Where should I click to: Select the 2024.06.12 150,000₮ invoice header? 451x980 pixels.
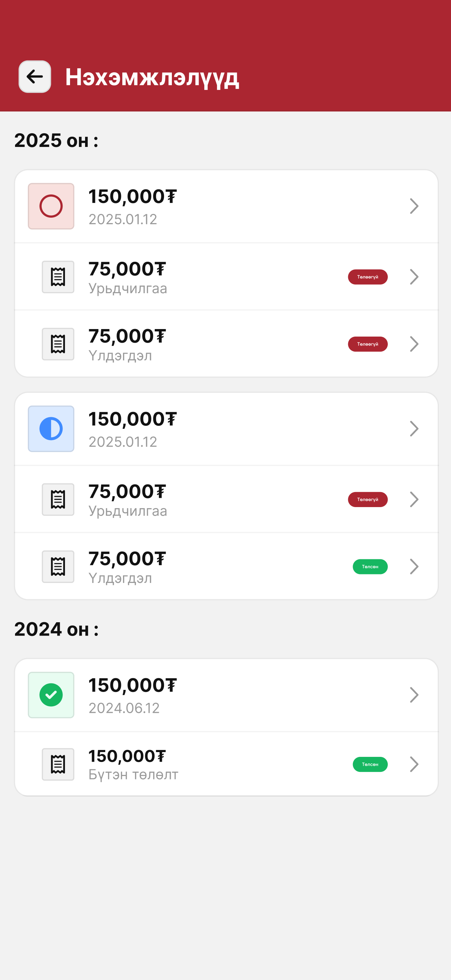click(x=226, y=695)
